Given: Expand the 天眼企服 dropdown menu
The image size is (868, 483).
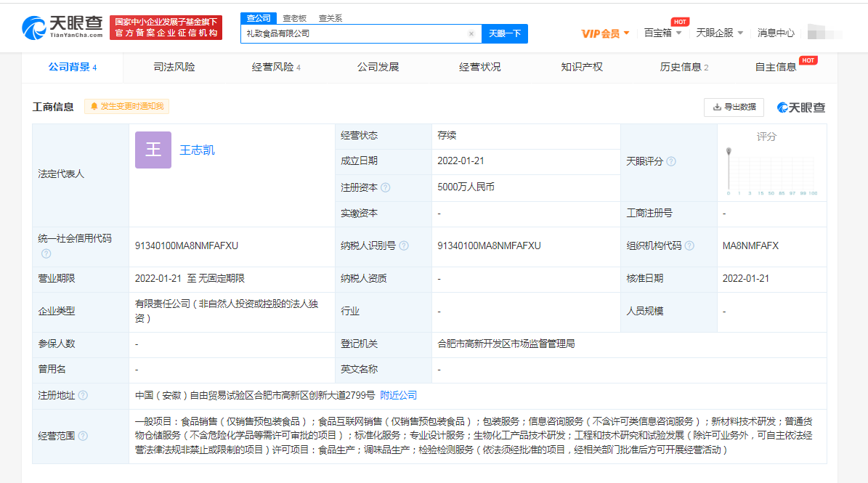Looking at the screenshot, I should tap(719, 33).
